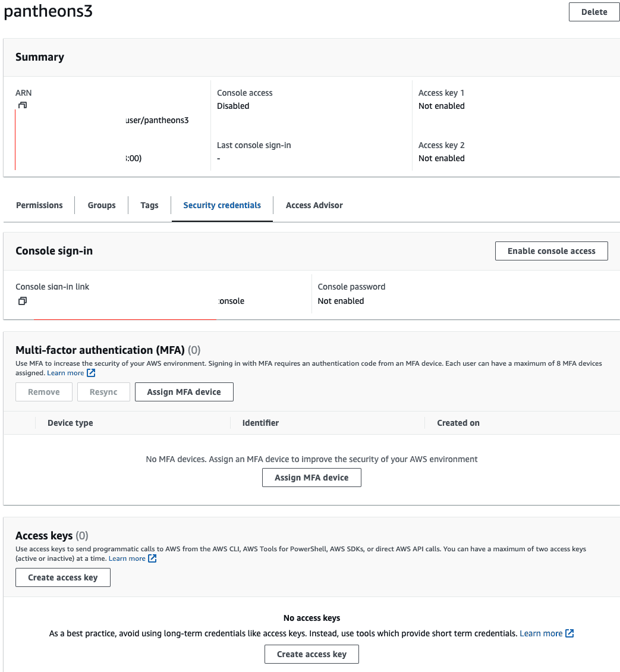This screenshot has width=620, height=672.
Task: Click Create access key below No access keys
Action: coord(311,654)
